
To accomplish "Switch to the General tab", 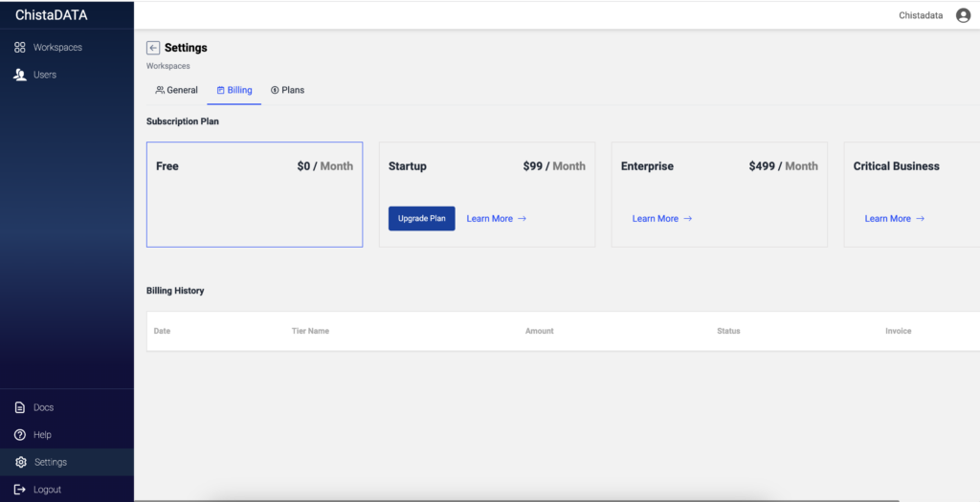I will (176, 91).
